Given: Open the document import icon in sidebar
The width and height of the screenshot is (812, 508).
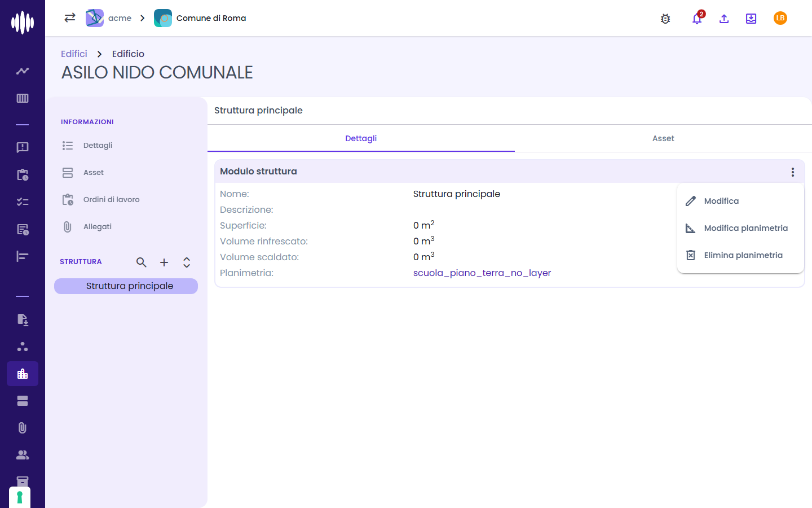Looking at the screenshot, I should coord(23,319).
